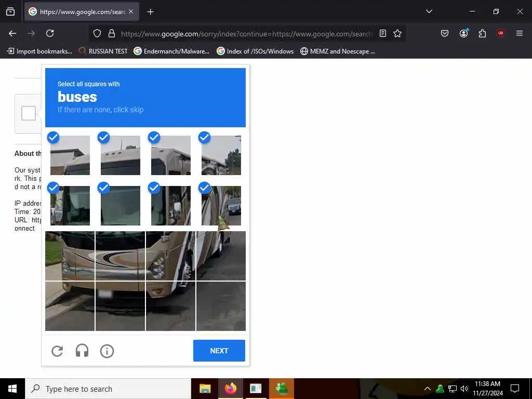Open Import bookmarks bookmark
This screenshot has height=399, width=532.
[x=39, y=51]
